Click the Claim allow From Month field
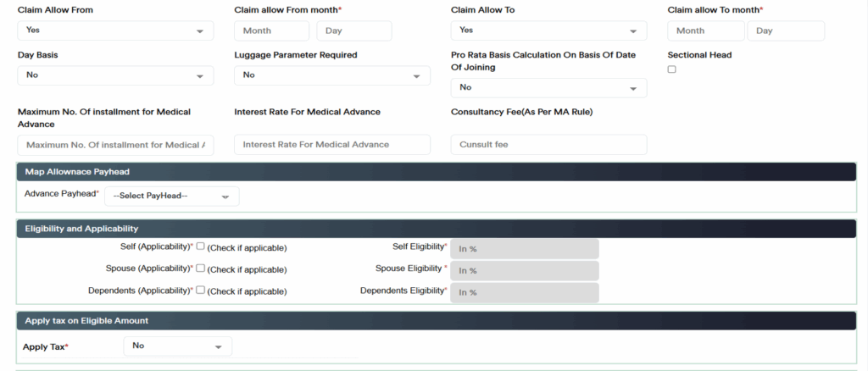This screenshot has width=868, height=371. [272, 31]
